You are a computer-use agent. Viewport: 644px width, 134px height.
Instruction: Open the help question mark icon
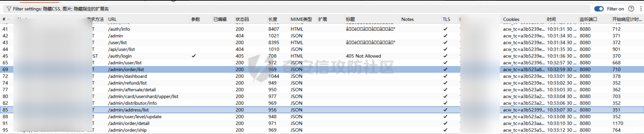coord(631,9)
